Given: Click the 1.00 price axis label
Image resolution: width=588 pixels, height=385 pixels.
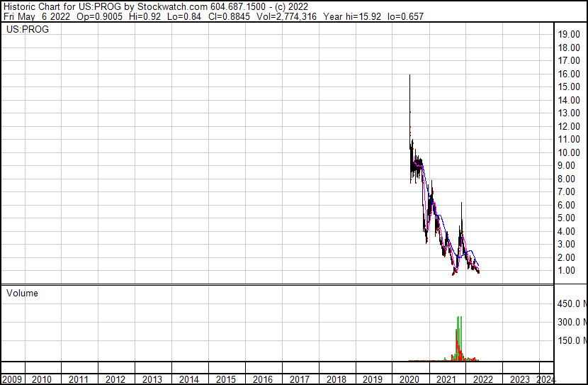Looking at the screenshot, I should click(566, 271).
